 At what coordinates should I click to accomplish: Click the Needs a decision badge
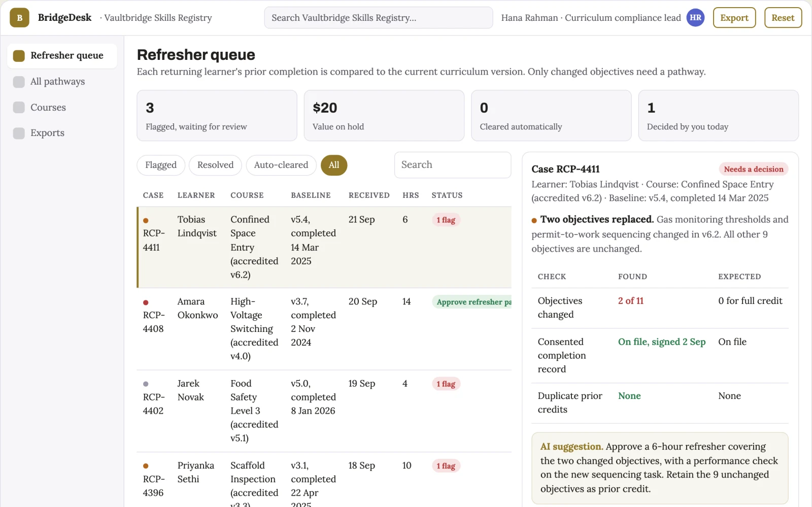(x=754, y=170)
